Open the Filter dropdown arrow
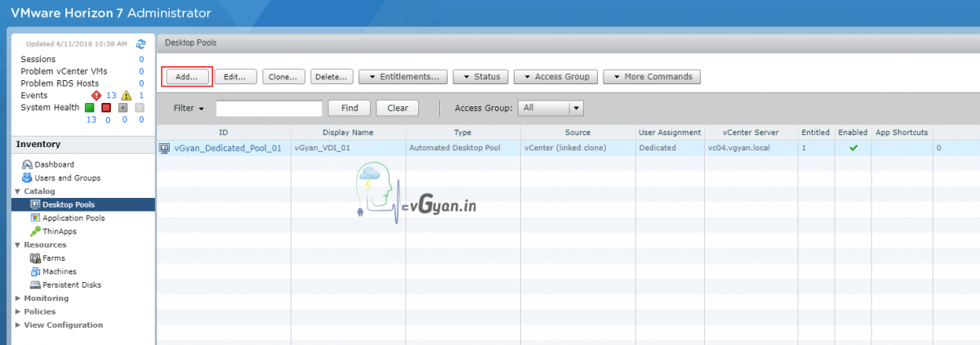Image resolution: width=980 pixels, height=345 pixels. click(x=200, y=108)
